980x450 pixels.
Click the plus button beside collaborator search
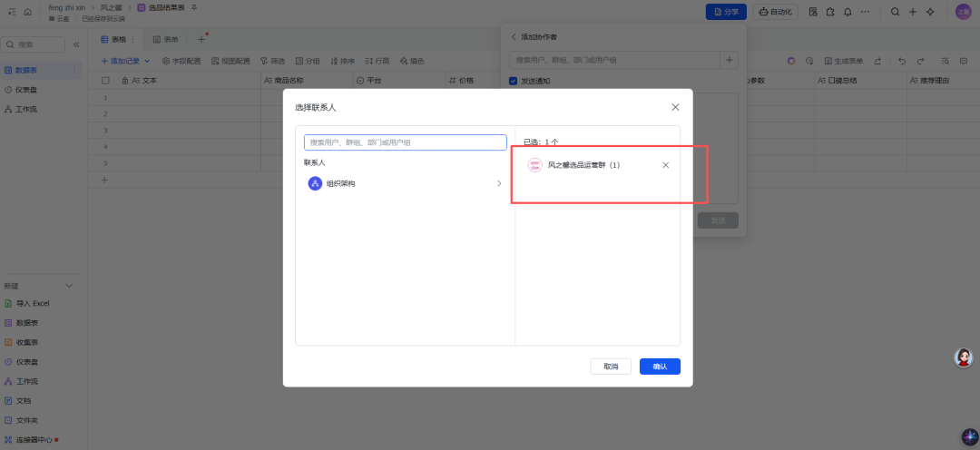730,60
